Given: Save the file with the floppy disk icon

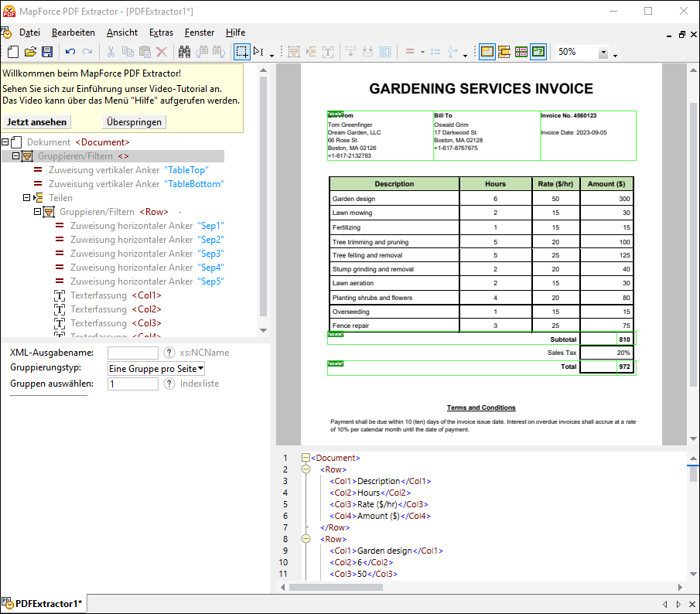Looking at the screenshot, I should click(x=47, y=52).
